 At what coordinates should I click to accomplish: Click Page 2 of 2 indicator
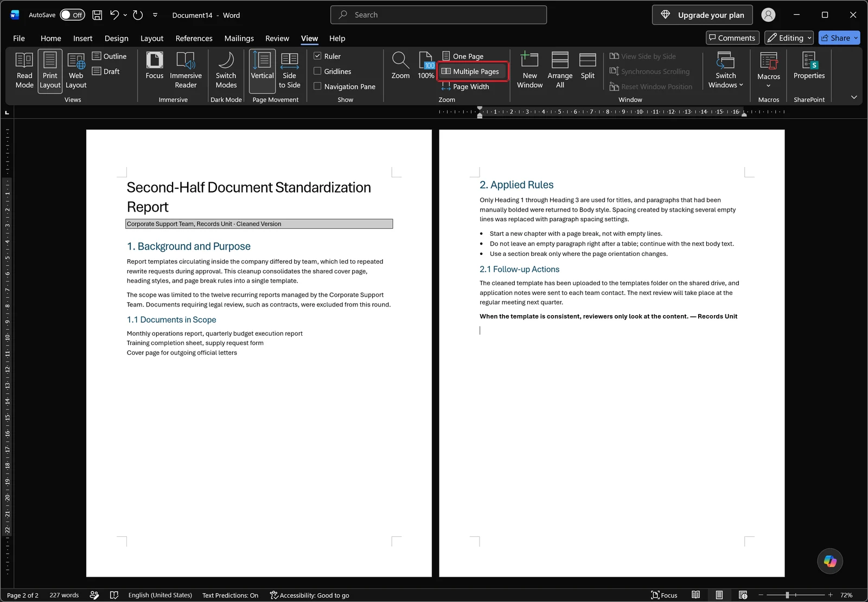(22, 595)
